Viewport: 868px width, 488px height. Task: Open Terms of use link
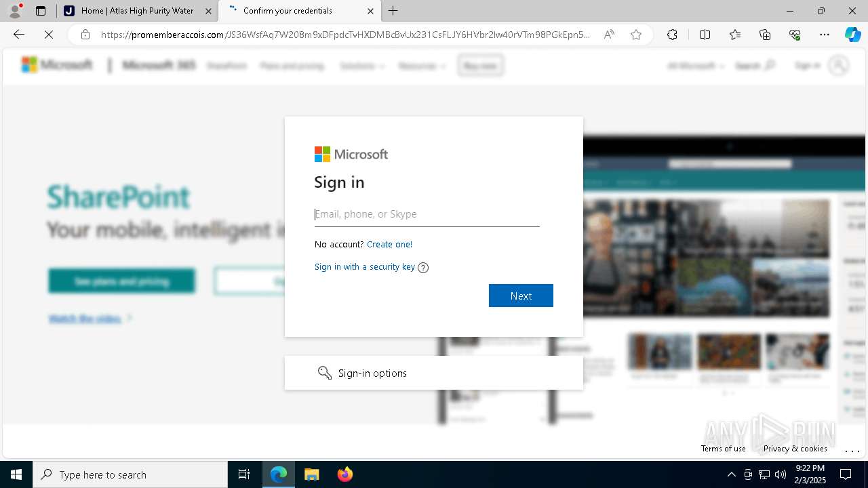(x=724, y=448)
